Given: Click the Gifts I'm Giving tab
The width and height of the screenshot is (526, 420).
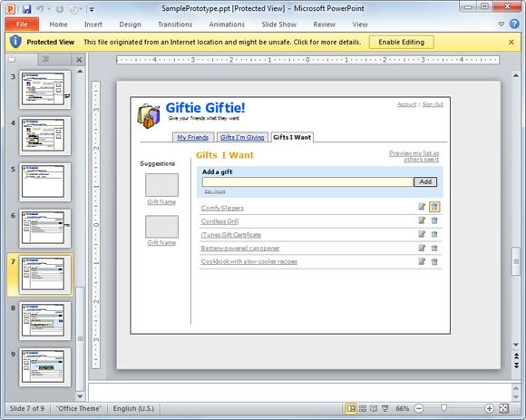Looking at the screenshot, I should [242, 137].
